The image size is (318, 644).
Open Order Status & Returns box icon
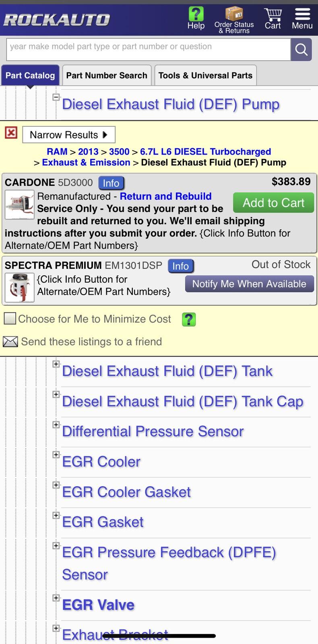tap(234, 14)
